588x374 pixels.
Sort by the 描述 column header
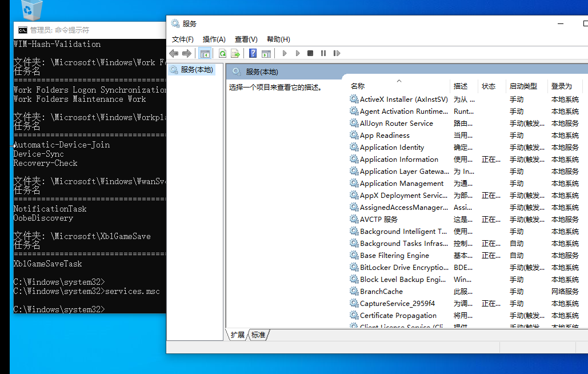coord(464,86)
